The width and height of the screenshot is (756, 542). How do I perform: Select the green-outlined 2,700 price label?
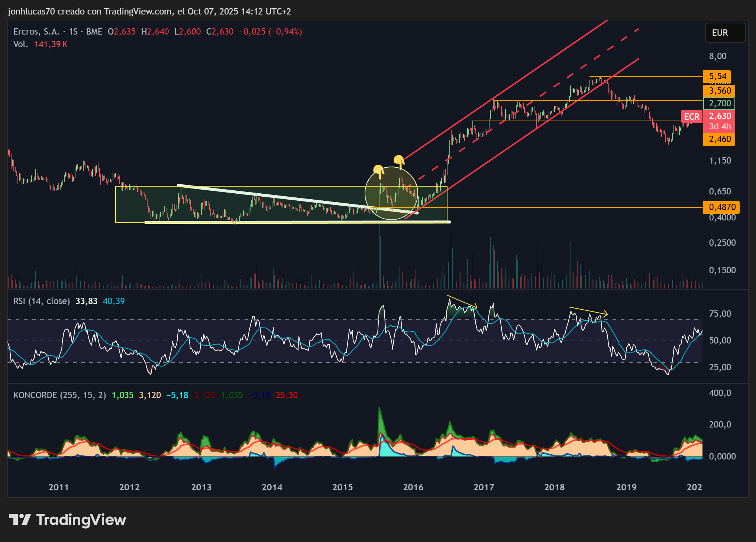tap(719, 103)
